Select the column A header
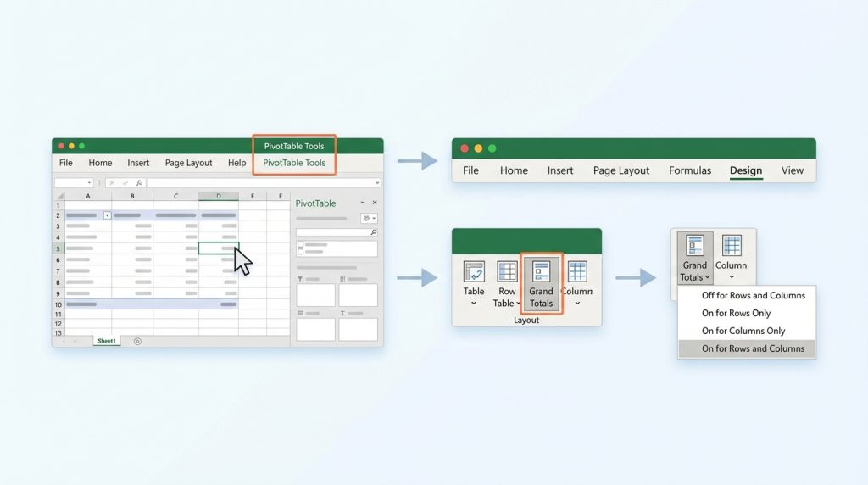 88,196
